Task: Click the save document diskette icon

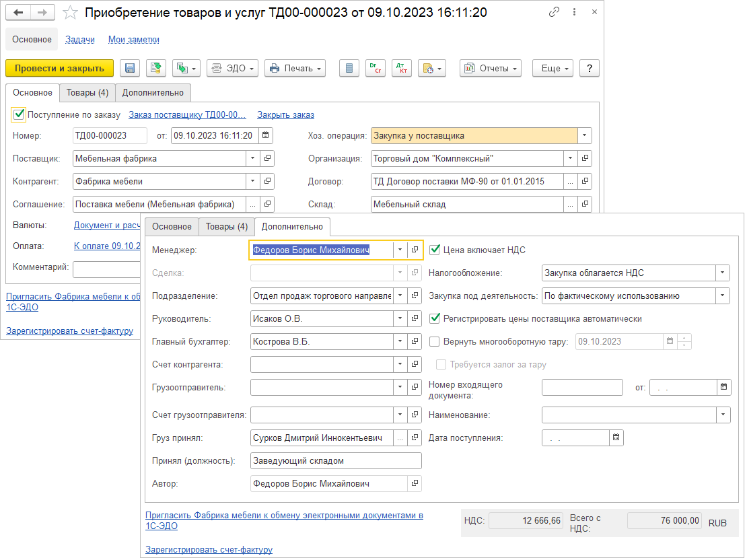Action: click(130, 68)
